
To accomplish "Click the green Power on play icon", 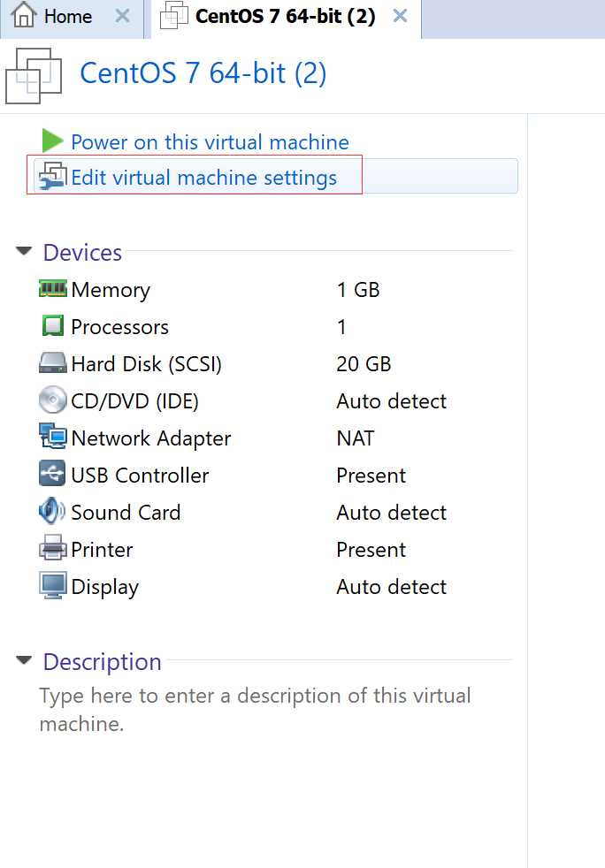I will pyautogui.click(x=53, y=141).
